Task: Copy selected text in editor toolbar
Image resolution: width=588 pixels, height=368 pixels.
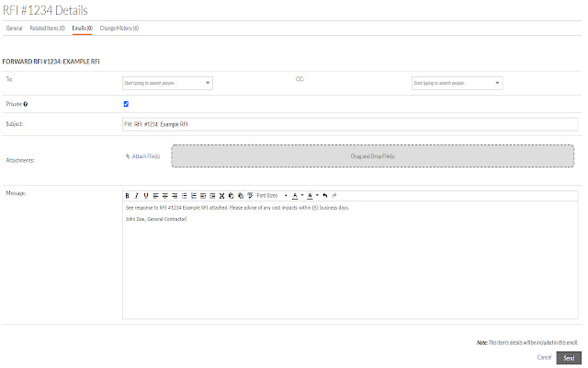Action: 231,196
